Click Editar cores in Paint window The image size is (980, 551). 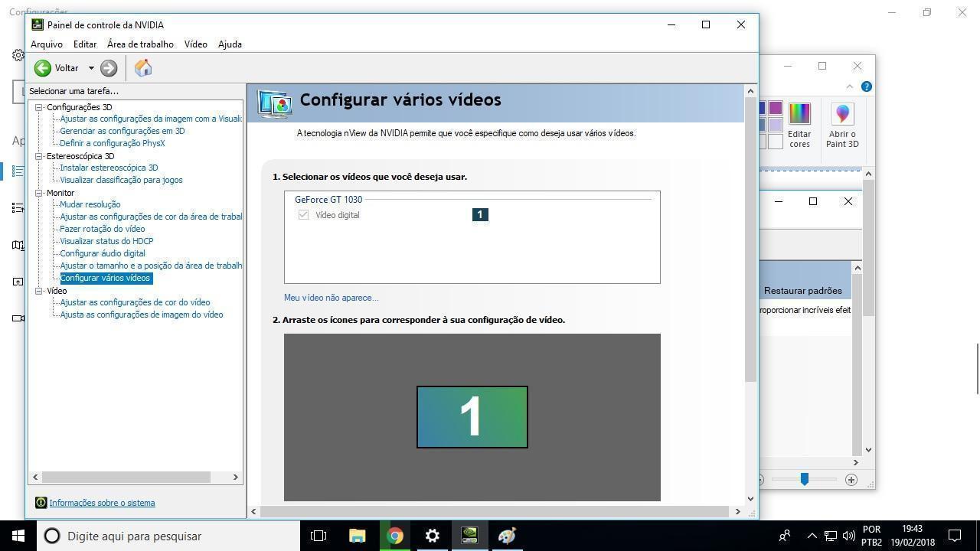[799, 126]
